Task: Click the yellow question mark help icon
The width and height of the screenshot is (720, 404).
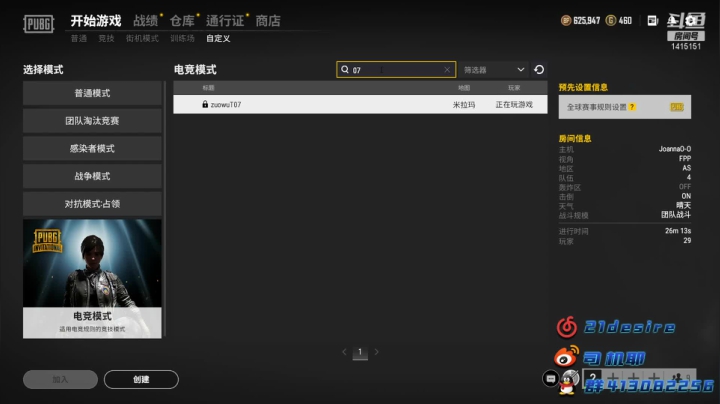Action: pyautogui.click(x=632, y=107)
